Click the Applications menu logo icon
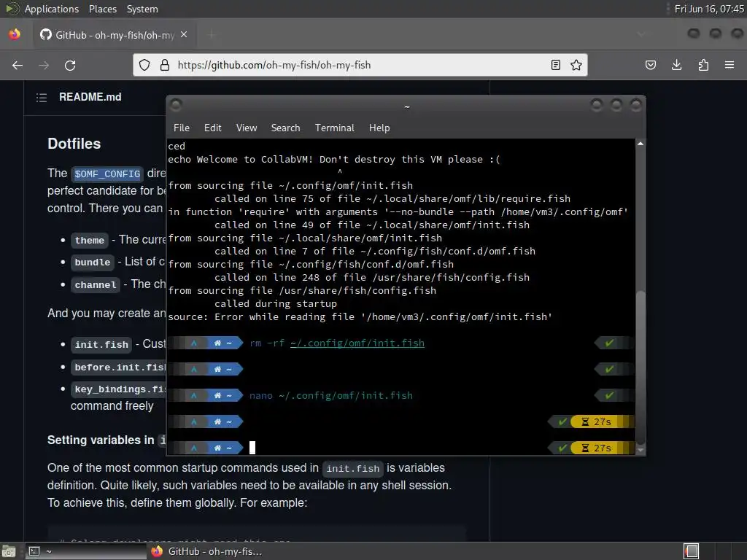The width and height of the screenshot is (747, 560). click(12, 9)
